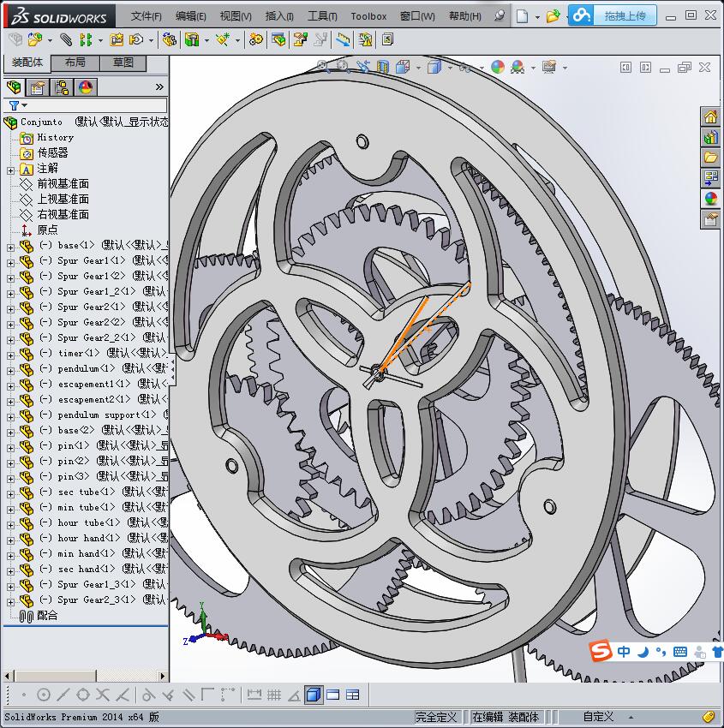Open the ConfigurationManager tab icon

pos(62,87)
